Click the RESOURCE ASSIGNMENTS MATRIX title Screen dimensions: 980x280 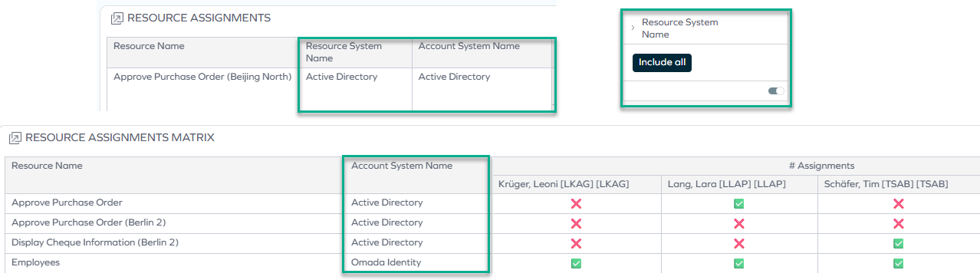click(x=120, y=138)
